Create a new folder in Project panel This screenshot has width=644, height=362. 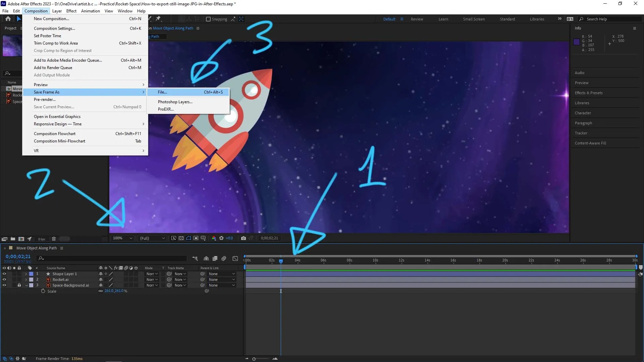[13, 239]
